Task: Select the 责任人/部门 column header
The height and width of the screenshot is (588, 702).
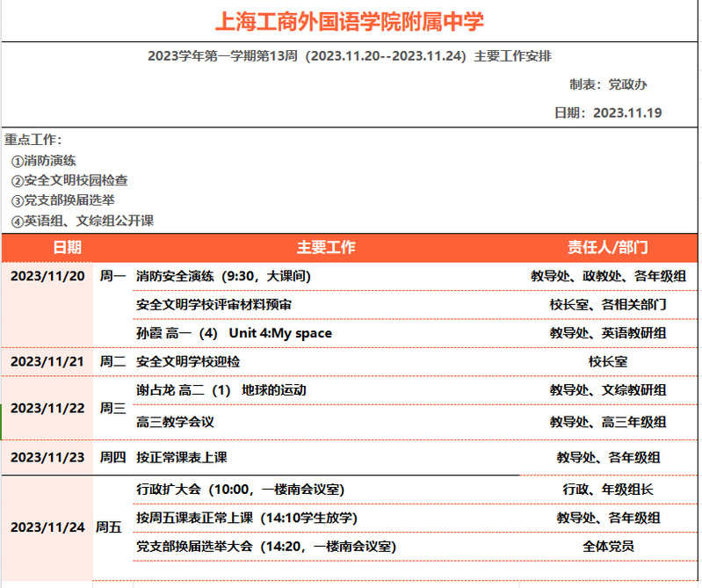Action: tap(608, 247)
